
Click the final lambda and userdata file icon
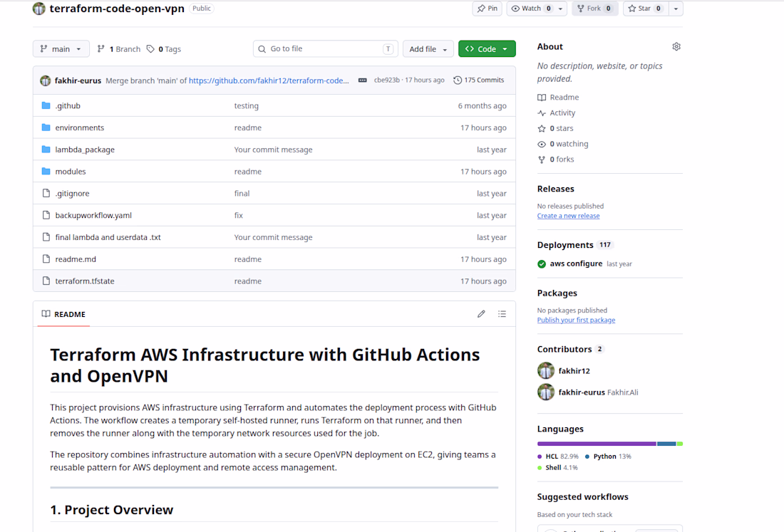coord(46,237)
